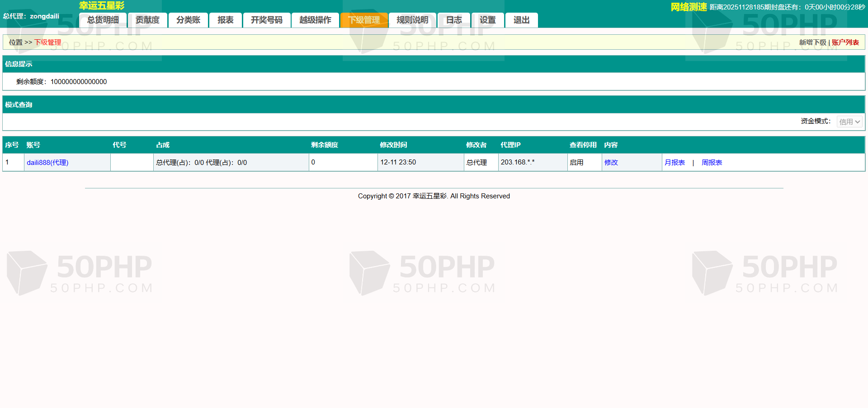Open the 日志 tab
Viewport: 868px width, 408px height.
pyautogui.click(x=454, y=20)
